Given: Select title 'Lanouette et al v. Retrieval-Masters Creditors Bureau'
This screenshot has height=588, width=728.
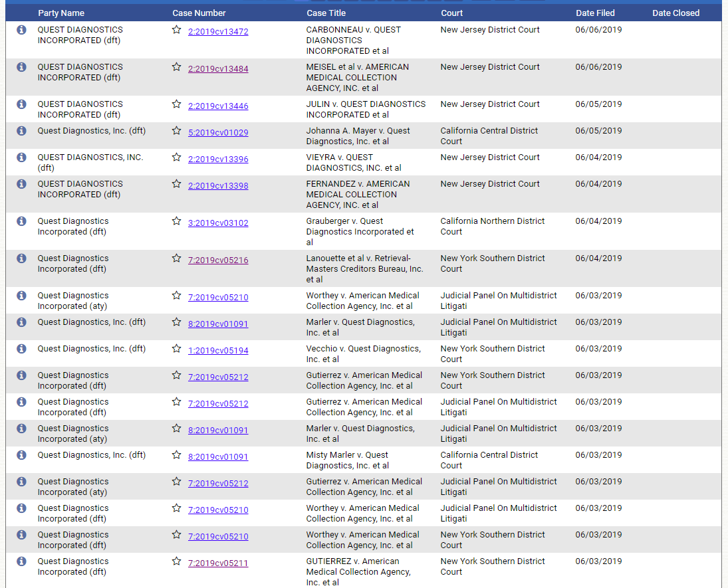Looking at the screenshot, I should pyautogui.click(x=364, y=268).
